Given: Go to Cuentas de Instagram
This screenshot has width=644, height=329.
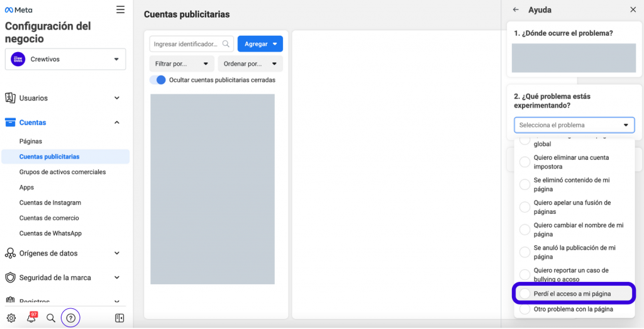Looking at the screenshot, I should pos(50,203).
